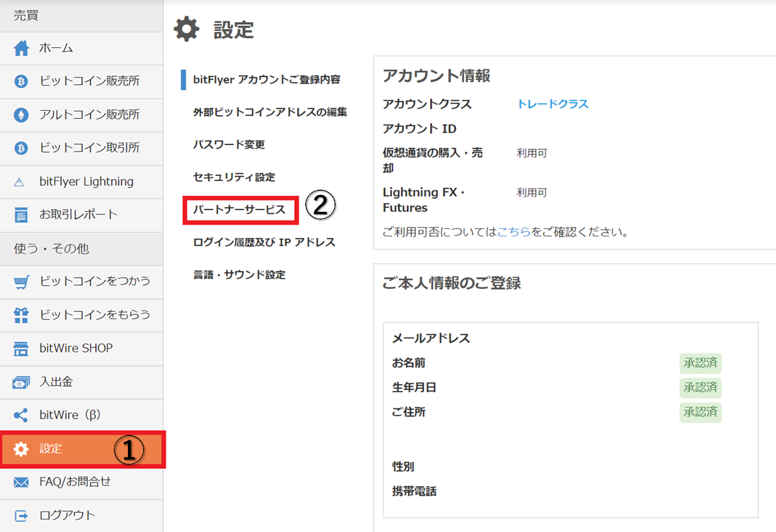Viewport: 776px width, 532px height.
Task: Click ログアウト to sign out
Action: point(81,516)
